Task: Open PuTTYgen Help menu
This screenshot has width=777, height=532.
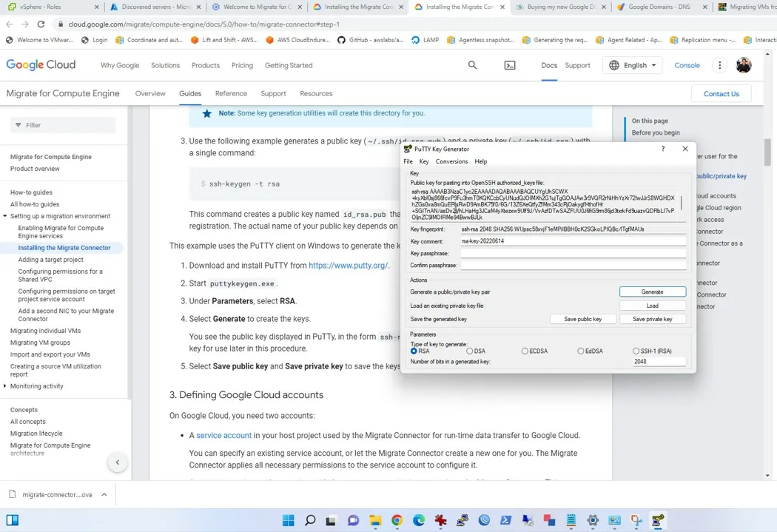Action: [x=481, y=161]
